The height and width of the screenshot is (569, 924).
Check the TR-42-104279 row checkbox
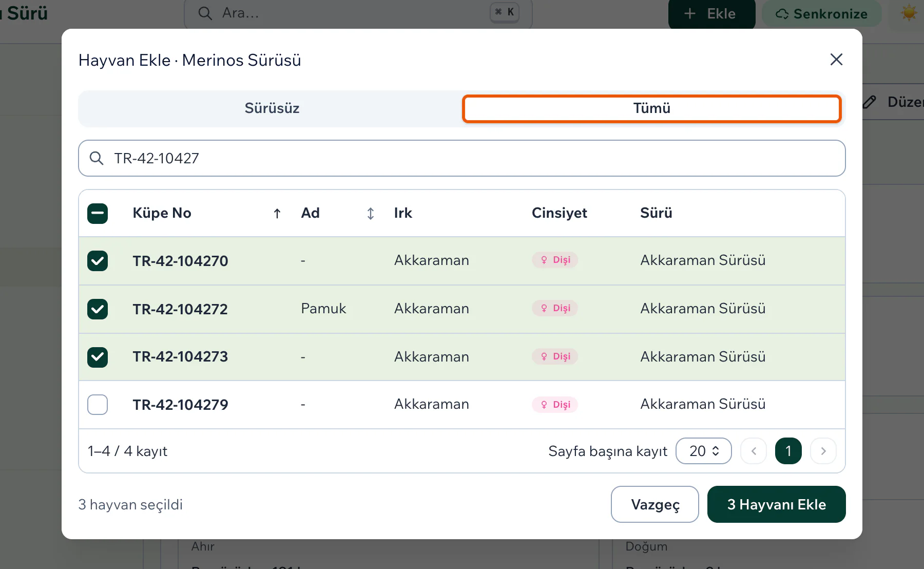(x=98, y=405)
